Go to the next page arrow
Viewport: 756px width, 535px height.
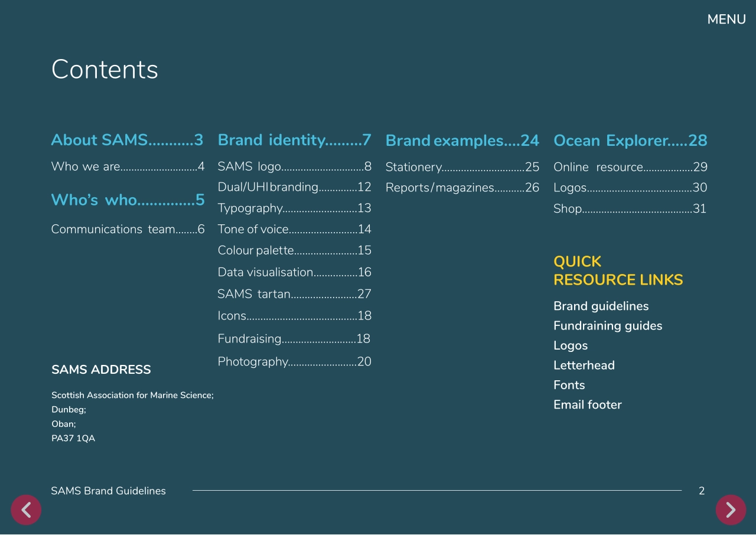[731, 510]
